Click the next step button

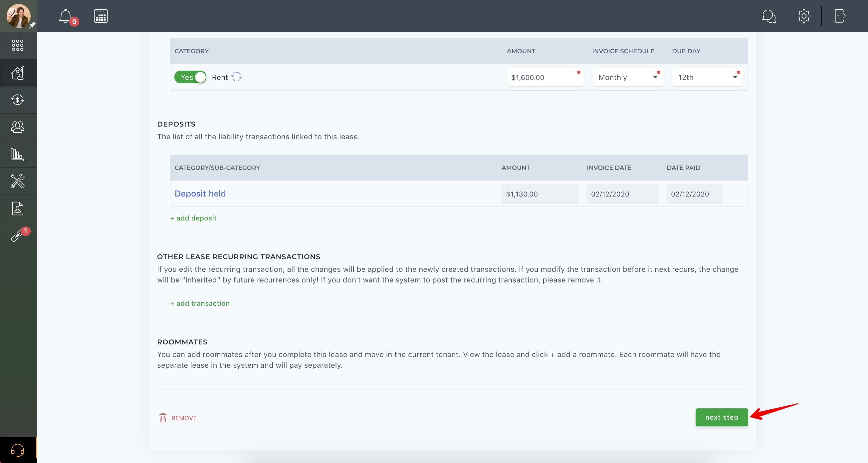722,417
